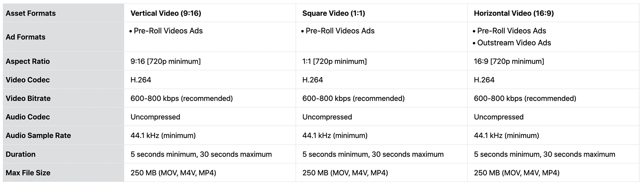This screenshot has width=644, height=183.
Task: Select the Vertical Video (9:16) column header
Action: point(166,13)
